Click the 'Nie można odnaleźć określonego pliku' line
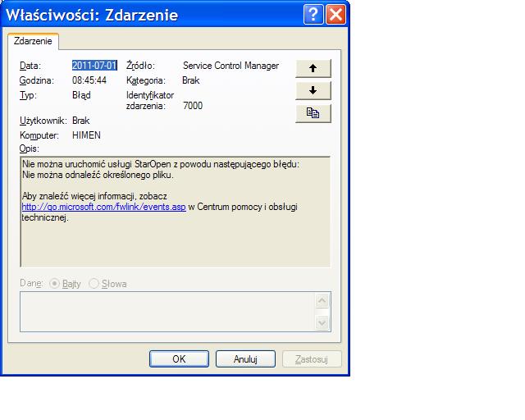 (x=98, y=175)
